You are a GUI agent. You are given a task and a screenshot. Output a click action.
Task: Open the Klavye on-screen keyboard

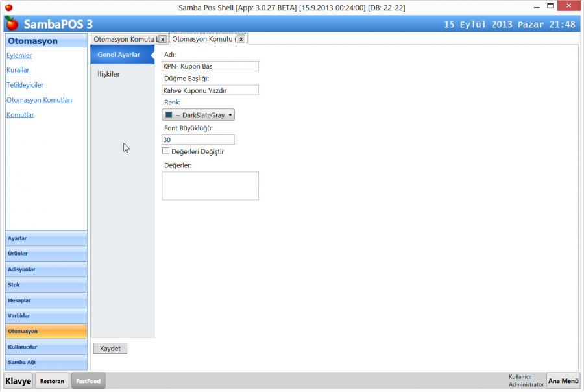18,381
